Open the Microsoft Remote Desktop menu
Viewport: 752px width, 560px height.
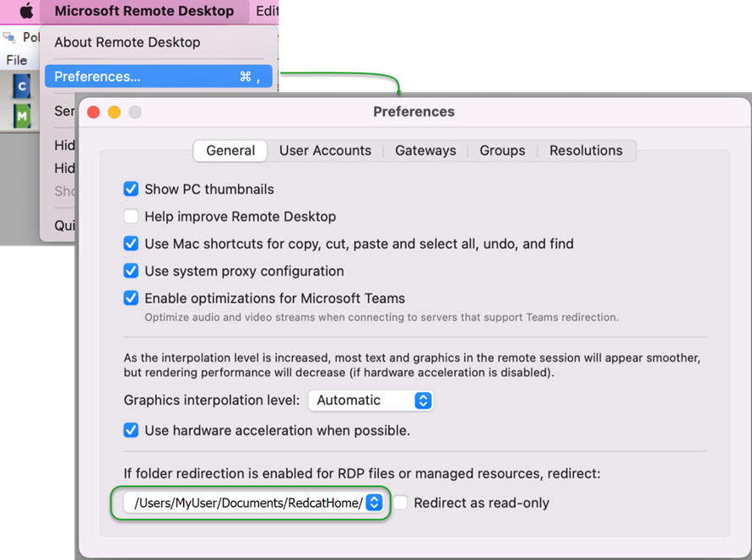[x=144, y=11]
